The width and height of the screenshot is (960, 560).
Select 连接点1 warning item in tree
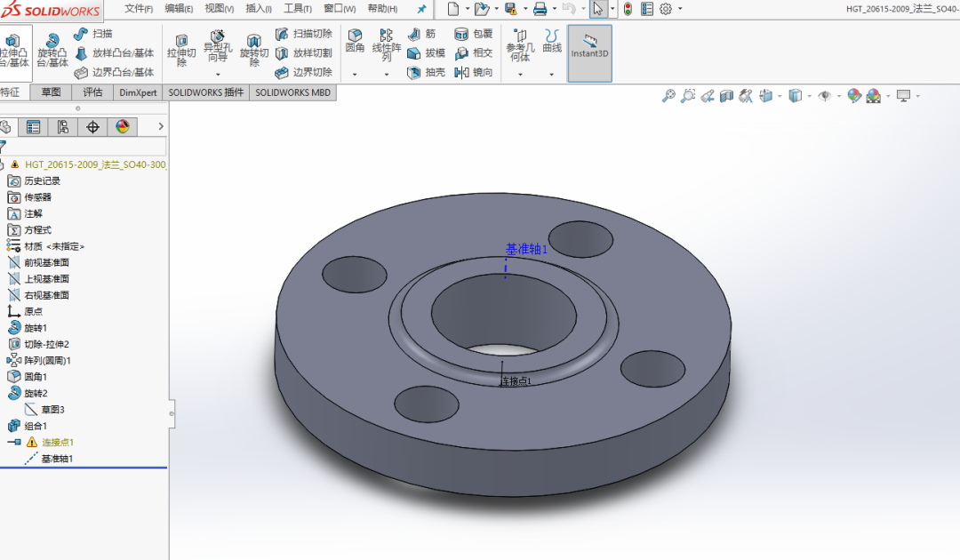coord(57,442)
